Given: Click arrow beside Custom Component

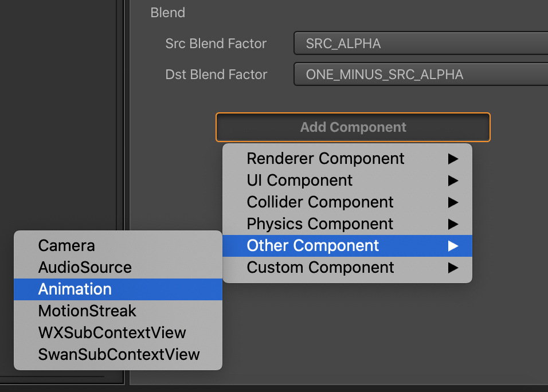Looking at the screenshot, I should pyautogui.click(x=453, y=268).
